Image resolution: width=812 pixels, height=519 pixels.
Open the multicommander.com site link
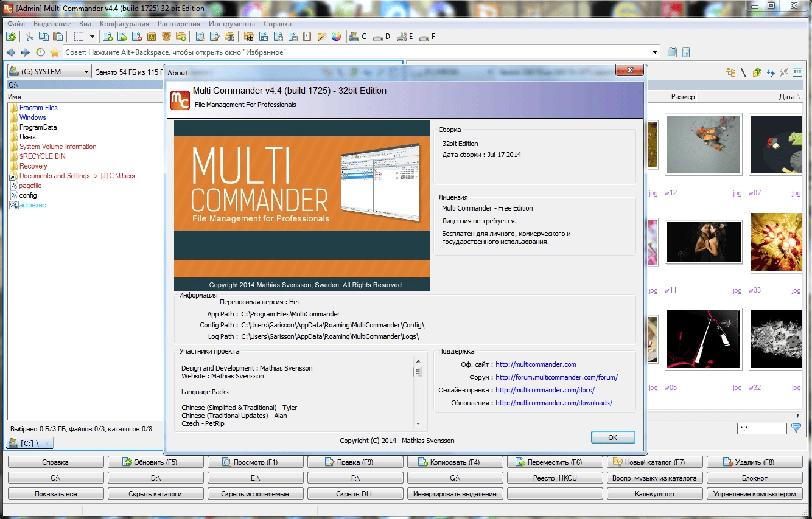click(x=536, y=364)
